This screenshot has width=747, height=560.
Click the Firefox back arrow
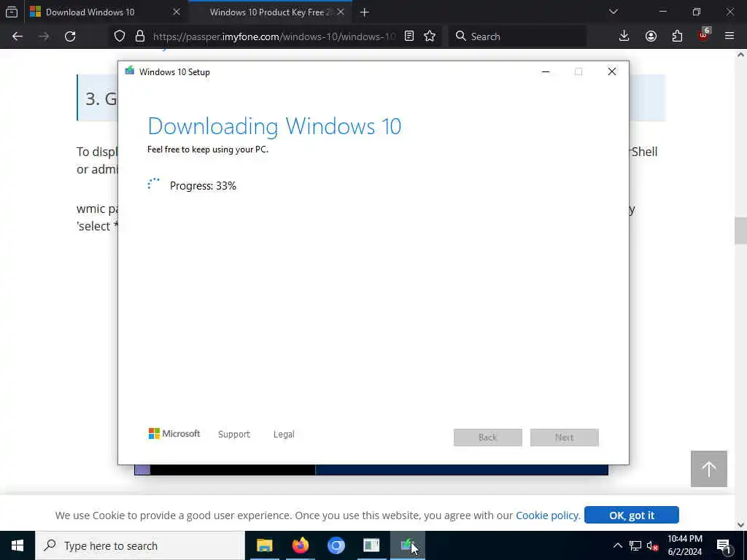[18, 36]
